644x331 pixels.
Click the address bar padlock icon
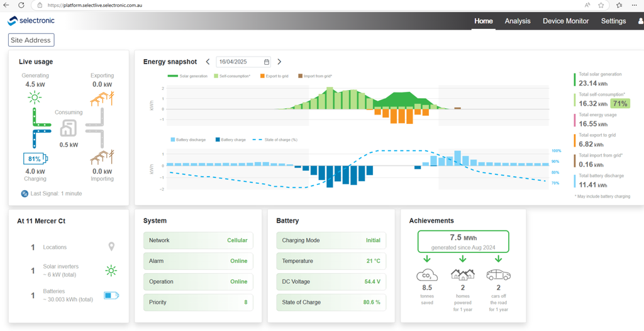click(40, 5)
